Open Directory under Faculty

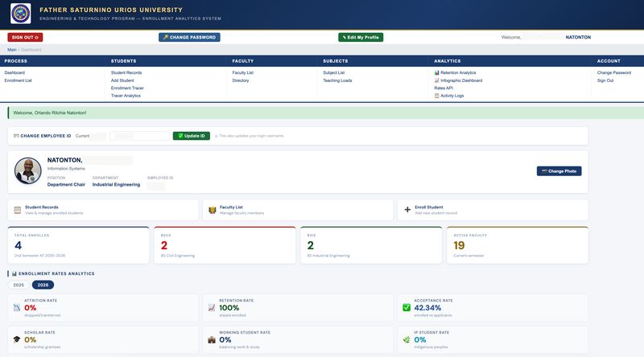(x=241, y=80)
